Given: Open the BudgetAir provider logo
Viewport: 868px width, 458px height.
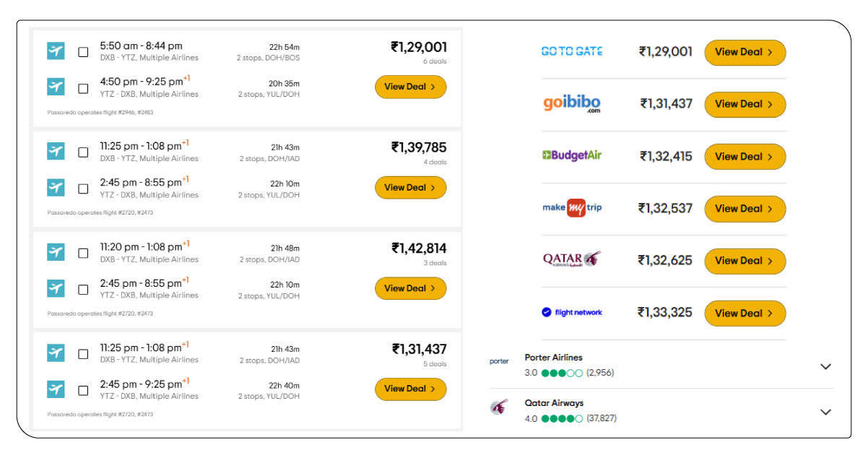Looking at the screenshot, I should (x=573, y=156).
